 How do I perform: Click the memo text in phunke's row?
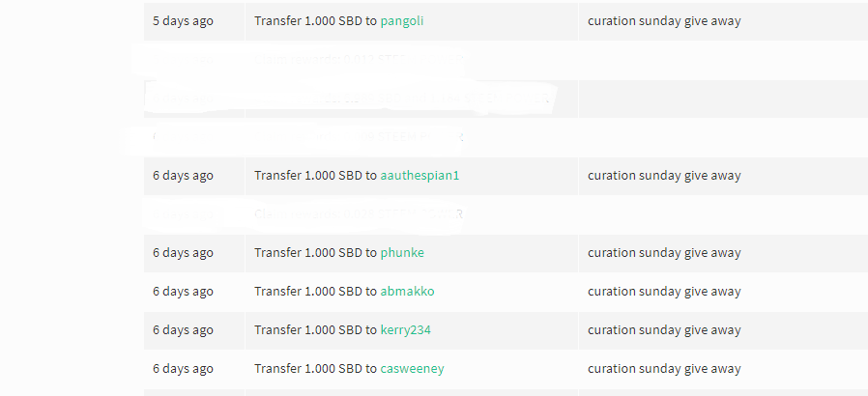click(664, 253)
